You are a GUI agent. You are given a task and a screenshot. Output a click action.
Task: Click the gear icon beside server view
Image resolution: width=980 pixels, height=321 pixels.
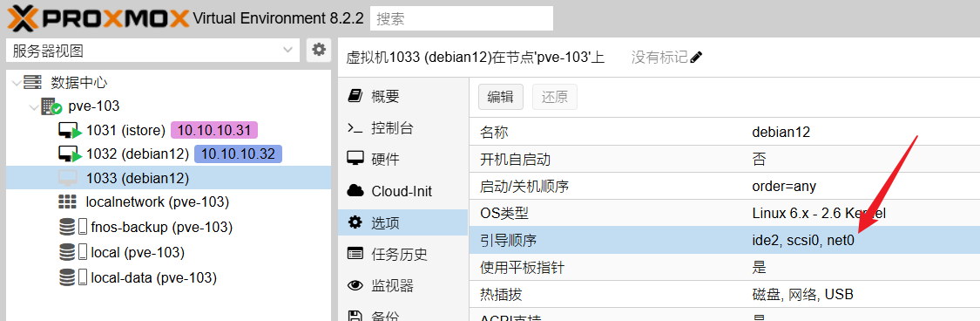(x=319, y=50)
